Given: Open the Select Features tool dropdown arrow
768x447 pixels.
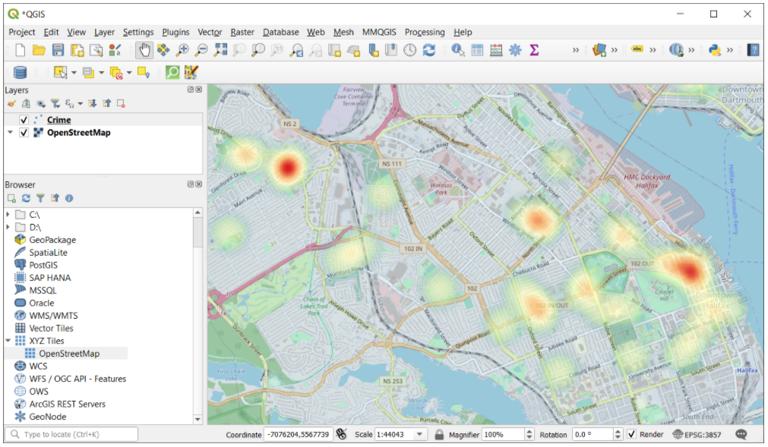Looking at the screenshot, I should click(74, 73).
